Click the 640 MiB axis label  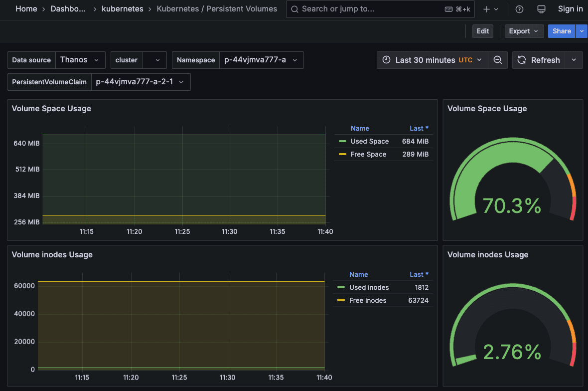pos(26,143)
